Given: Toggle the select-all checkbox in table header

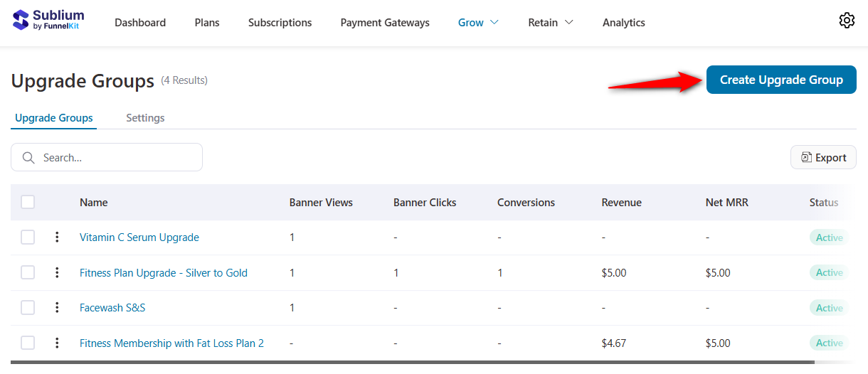Looking at the screenshot, I should pos(28,202).
